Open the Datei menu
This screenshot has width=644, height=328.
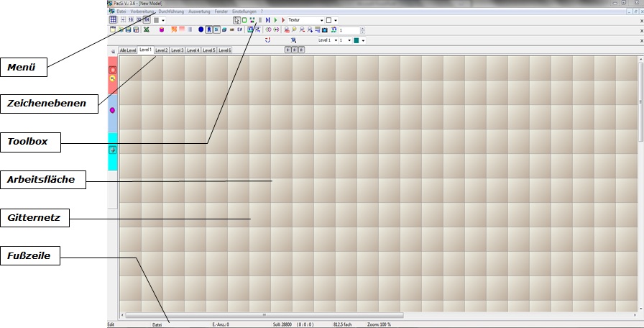point(121,12)
